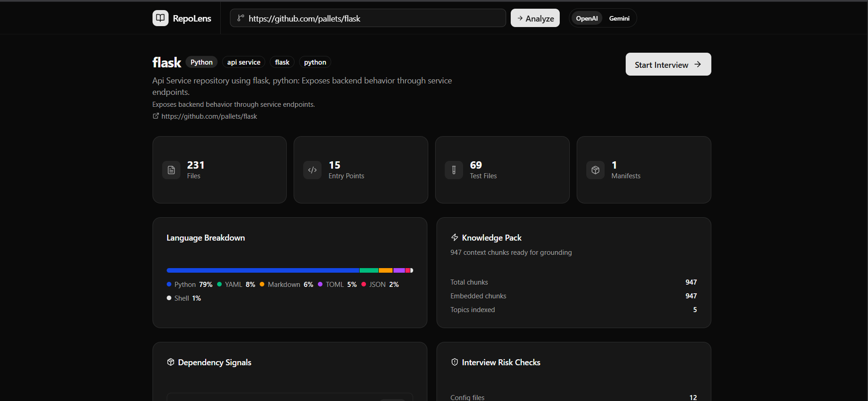The image size is (868, 401).
Task: Select the OpenAI provider option
Action: pos(587,18)
